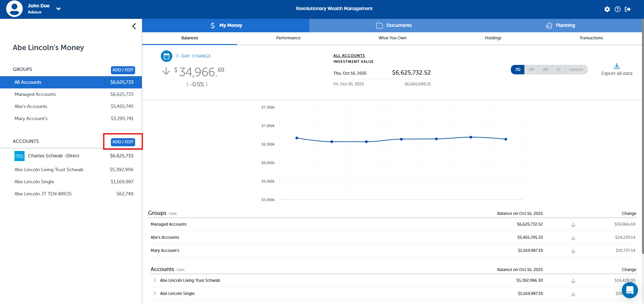Image resolution: width=644 pixels, height=305 pixels.
Task: Collapse the left sidebar with the chevron
Action: coord(134,26)
